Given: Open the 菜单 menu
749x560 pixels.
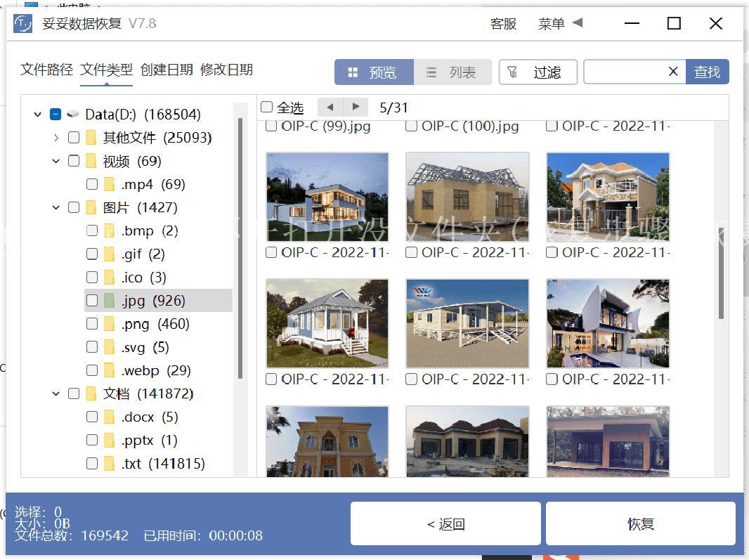Looking at the screenshot, I should pyautogui.click(x=552, y=23).
